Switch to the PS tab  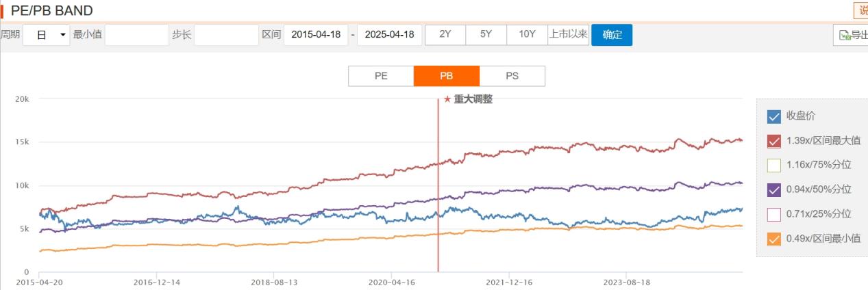tap(512, 76)
